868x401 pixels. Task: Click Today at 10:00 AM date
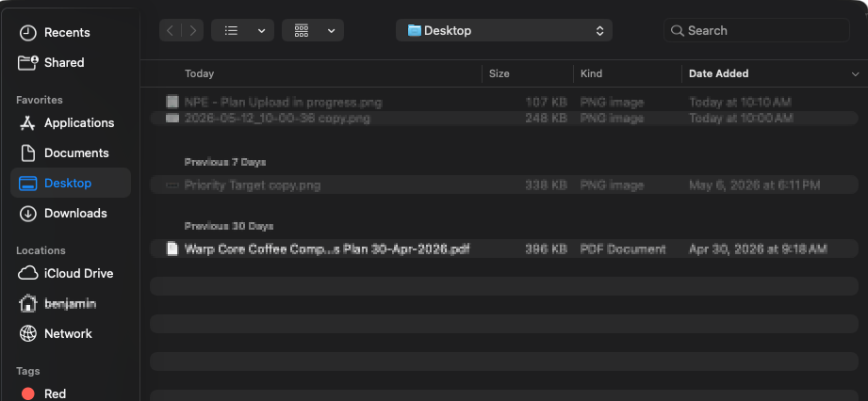point(741,119)
